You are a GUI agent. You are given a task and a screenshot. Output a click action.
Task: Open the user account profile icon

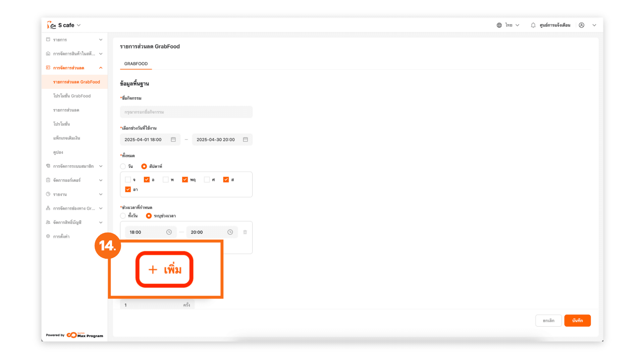(582, 25)
